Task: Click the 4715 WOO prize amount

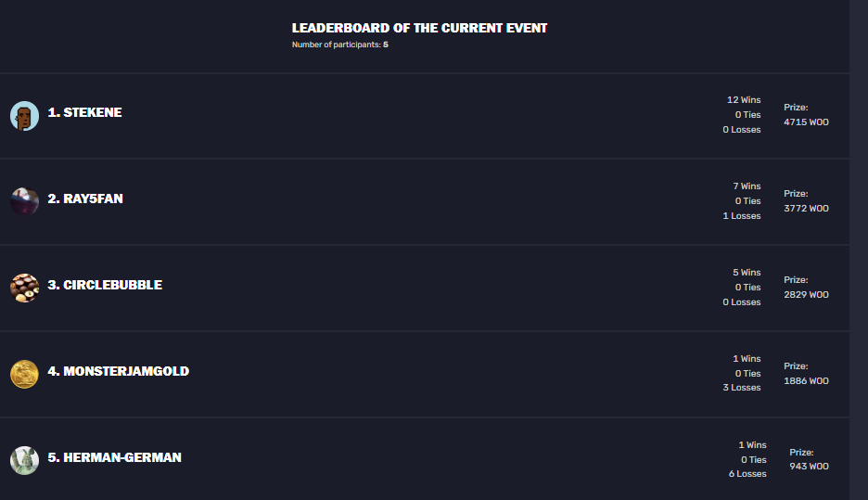Action: [806, 122]
